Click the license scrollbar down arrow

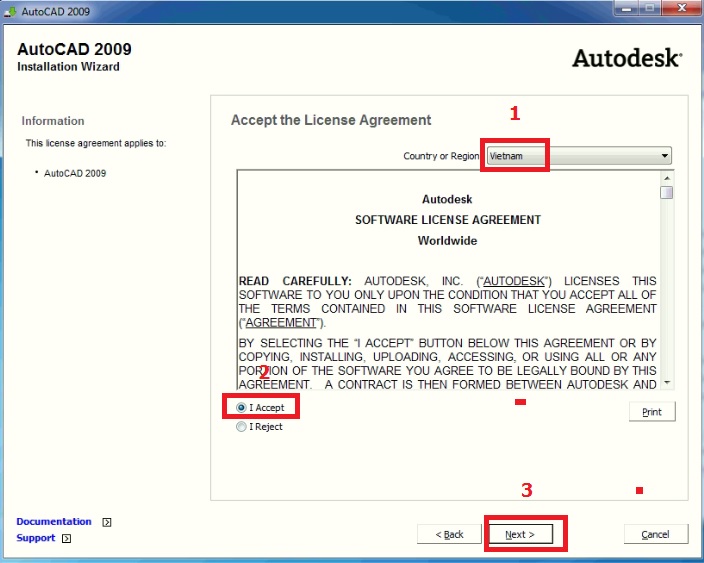click(x=666, y=382)
